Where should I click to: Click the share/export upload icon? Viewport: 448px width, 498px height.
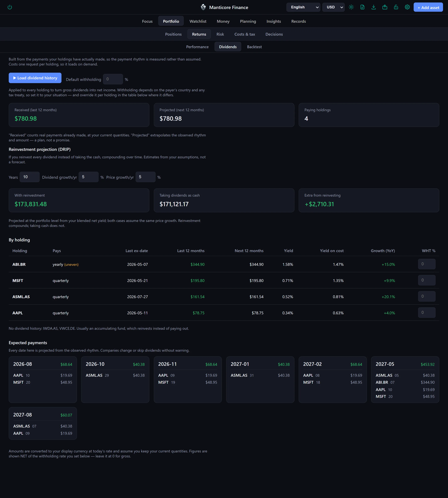pos(385,7)
